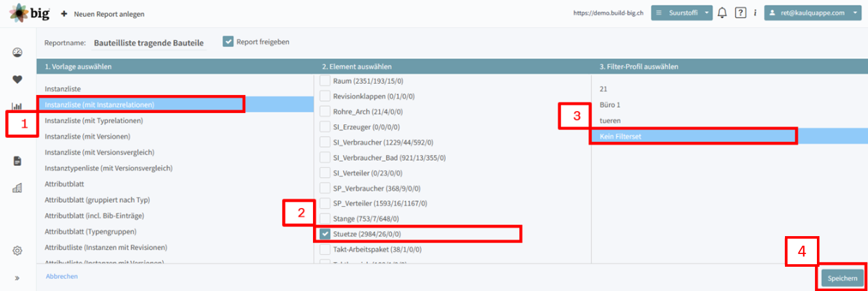Select Instanztypenliste (mit Versionsvergleich)

click(175, 168)
